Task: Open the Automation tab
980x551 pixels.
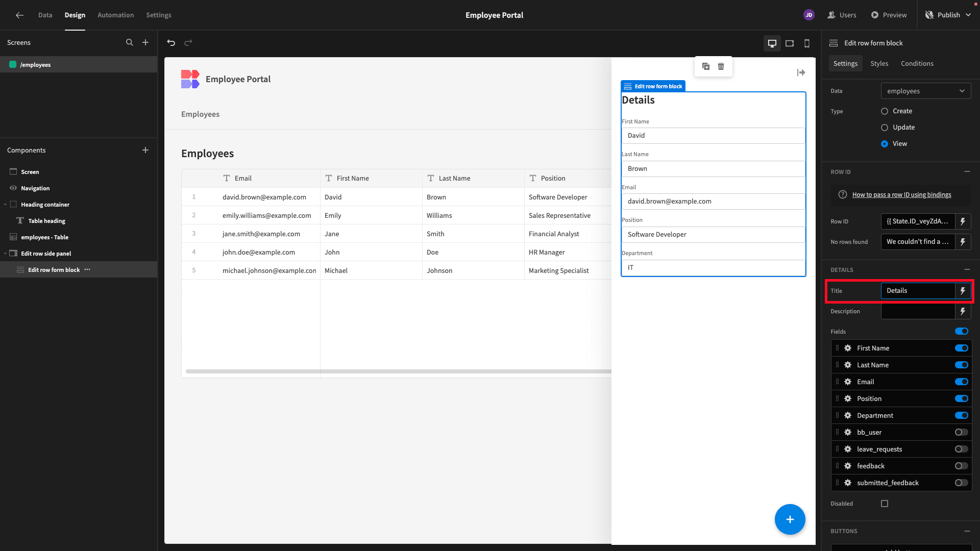Action: click(x=116, y=15)
